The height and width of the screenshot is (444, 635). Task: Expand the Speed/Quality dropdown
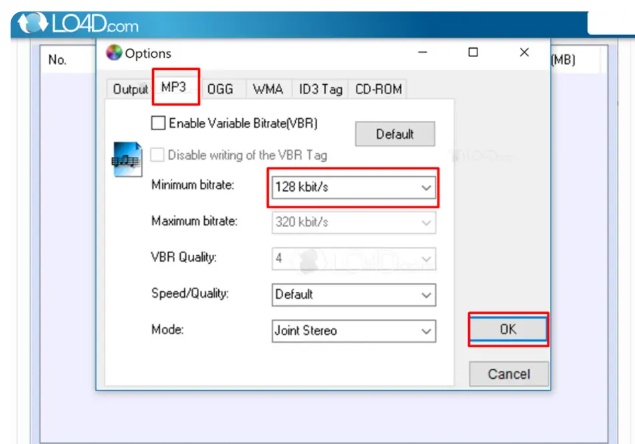point(353,295)
